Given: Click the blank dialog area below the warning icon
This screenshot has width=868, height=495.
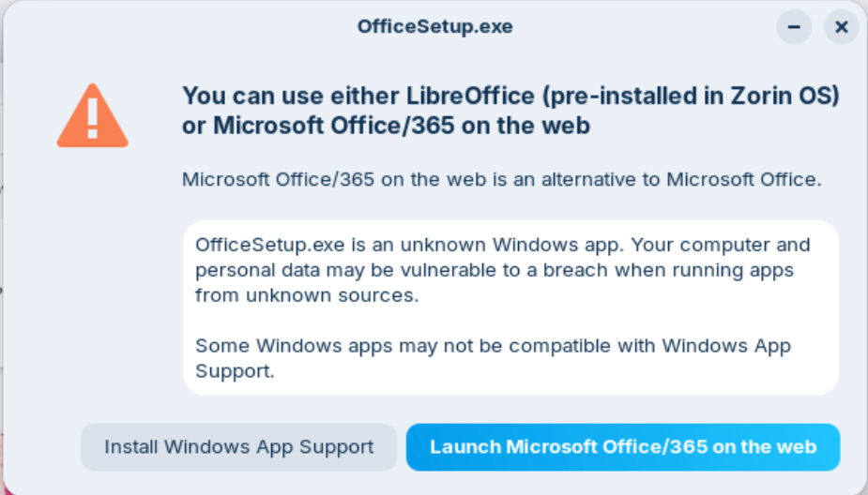Looking at the screenshot, I should point(92,281).
